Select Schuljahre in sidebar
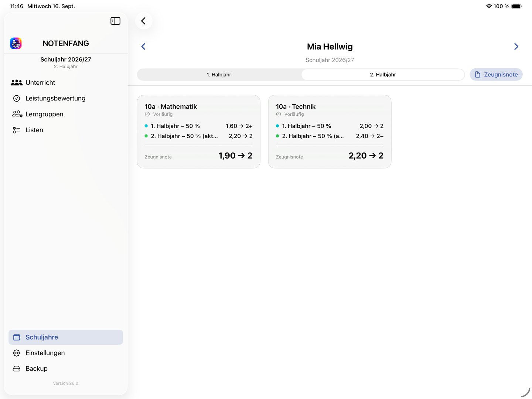The height and width of the screenshot is (399, 532). (66, 337)
